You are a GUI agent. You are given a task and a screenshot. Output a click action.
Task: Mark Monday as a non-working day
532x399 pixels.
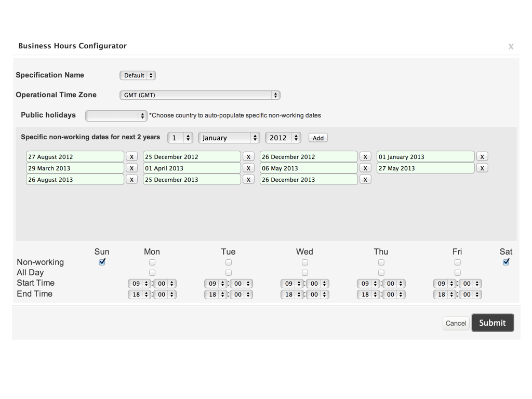[152, 262]
